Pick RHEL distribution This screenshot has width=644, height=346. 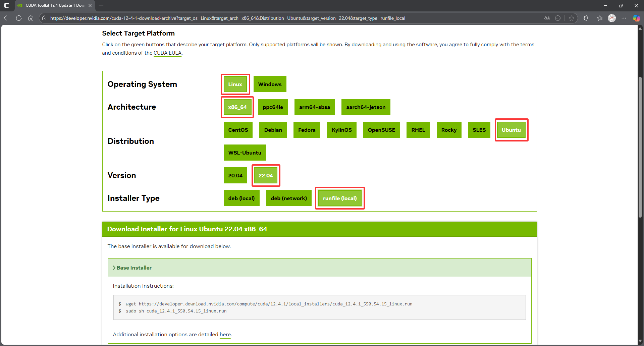click(418, 130)
